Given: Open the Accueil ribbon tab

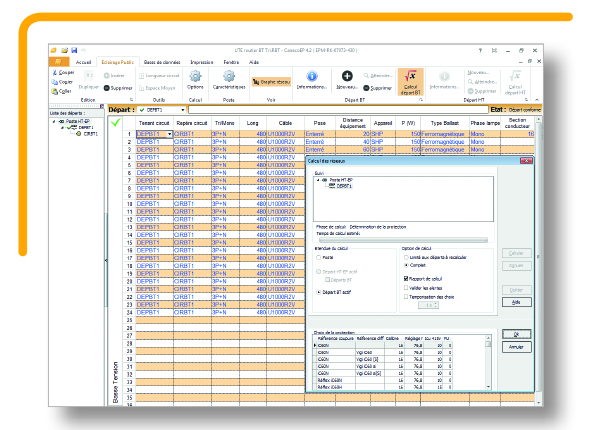Looking at the screenshot, I should point(83,62).
